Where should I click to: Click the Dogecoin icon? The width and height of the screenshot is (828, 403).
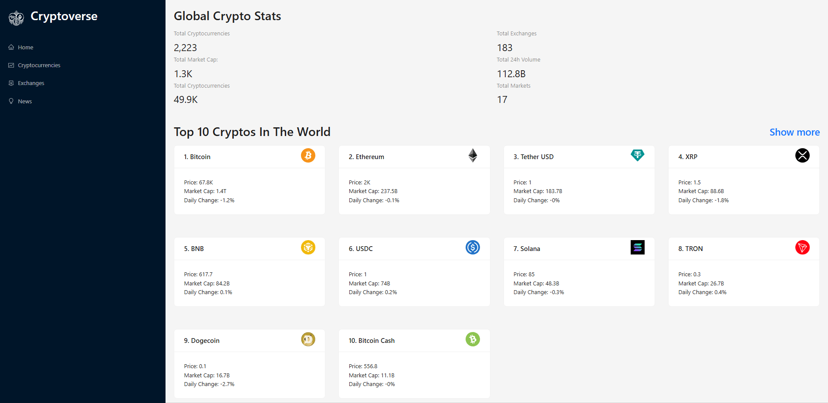[308, 340]
